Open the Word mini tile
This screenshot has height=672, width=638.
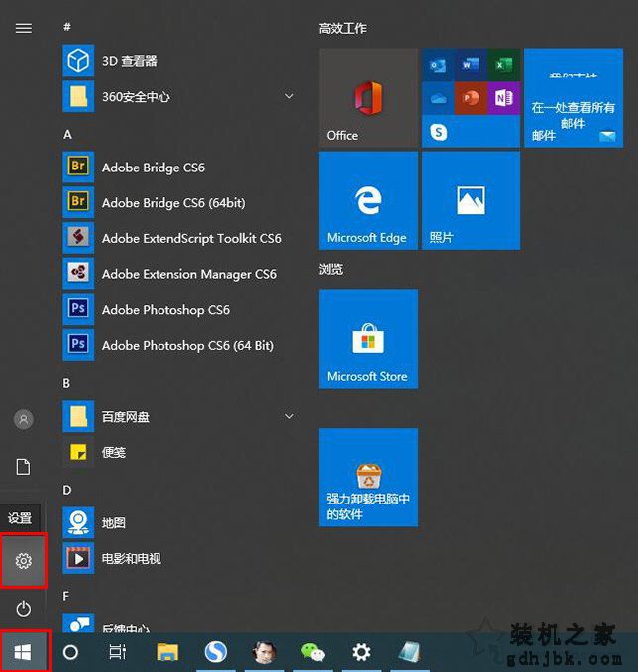click(471, 65)
